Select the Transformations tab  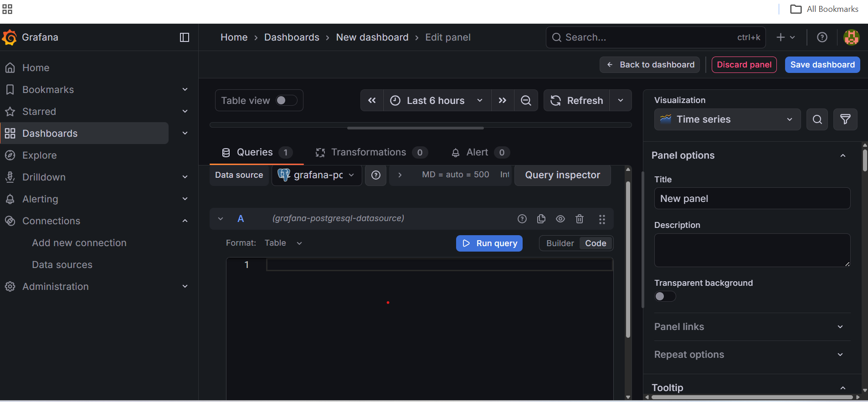[x=371, y=153]
